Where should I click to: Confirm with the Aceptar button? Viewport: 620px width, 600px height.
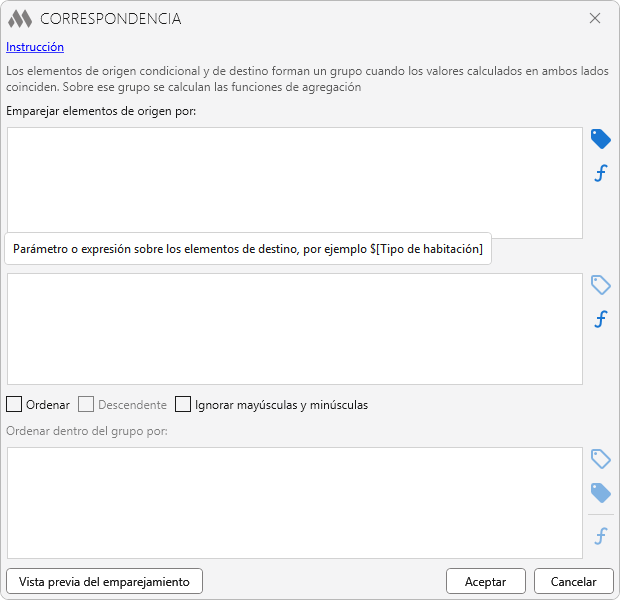486,581
